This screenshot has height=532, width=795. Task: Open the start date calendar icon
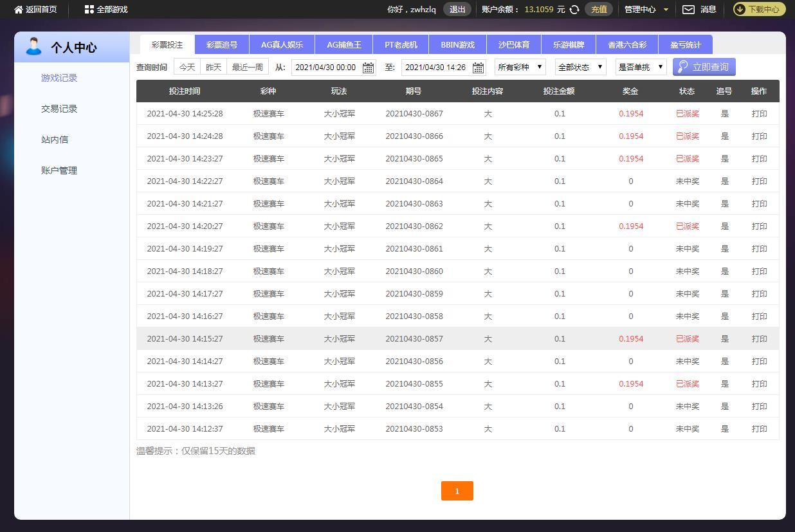tap(368, 68)
